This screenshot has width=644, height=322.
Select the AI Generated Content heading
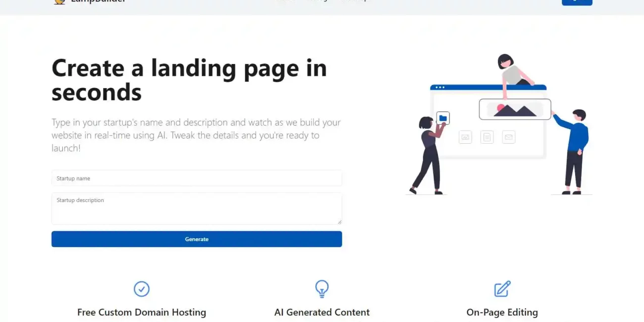pos(322,312)
